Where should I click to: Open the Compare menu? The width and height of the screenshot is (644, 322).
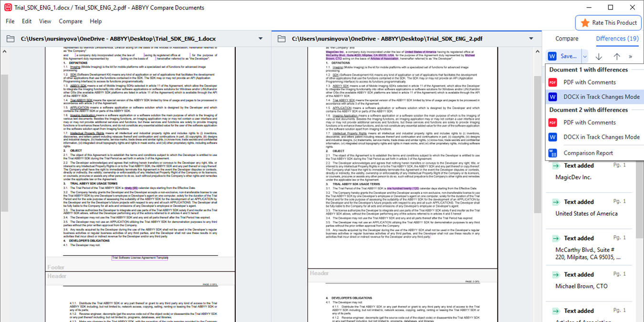tap(71, 21)
